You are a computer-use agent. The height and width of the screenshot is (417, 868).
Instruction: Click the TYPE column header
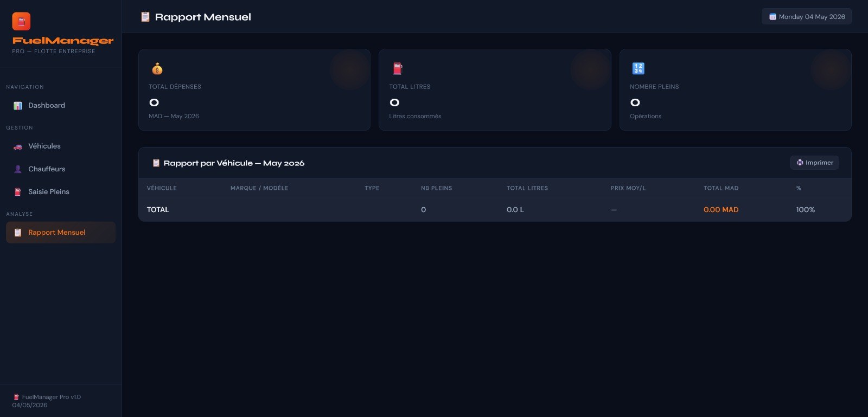372,188
